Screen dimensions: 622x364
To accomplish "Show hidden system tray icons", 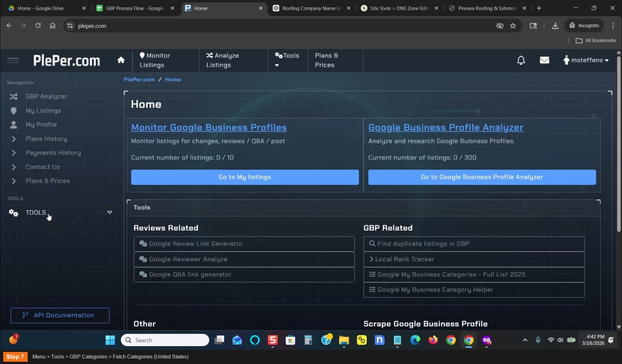I will pos(525,340).
